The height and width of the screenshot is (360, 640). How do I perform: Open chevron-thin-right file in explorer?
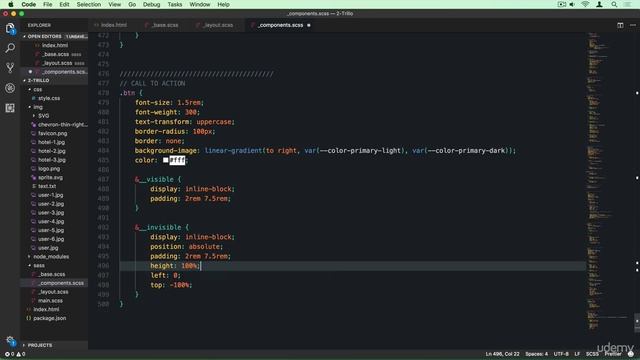[62, 125]
